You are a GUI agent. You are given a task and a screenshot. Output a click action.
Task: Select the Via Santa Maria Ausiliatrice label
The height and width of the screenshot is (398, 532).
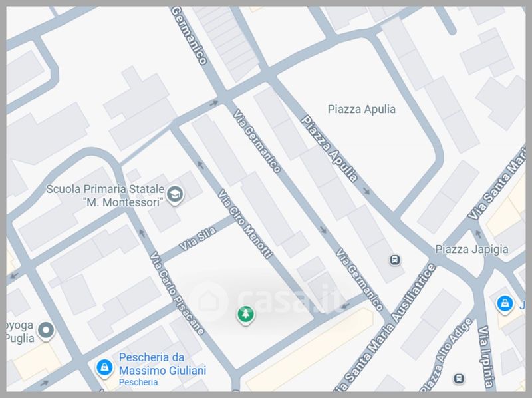point(384,327)
